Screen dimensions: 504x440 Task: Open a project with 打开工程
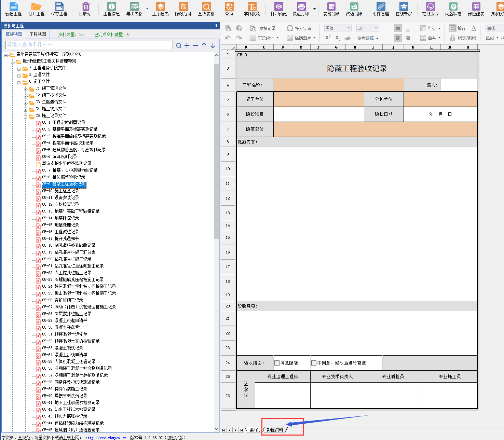36,9
